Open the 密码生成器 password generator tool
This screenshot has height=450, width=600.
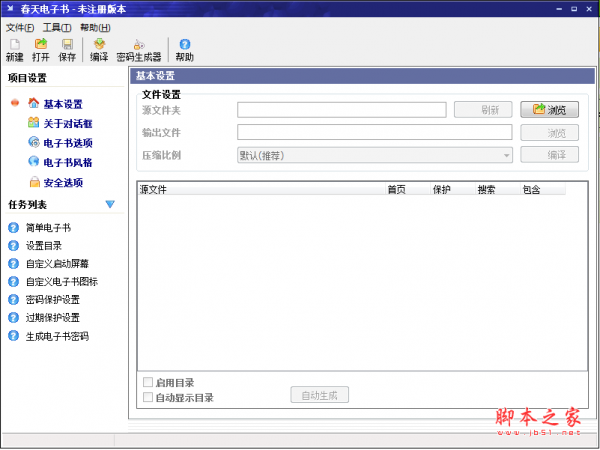click(139, 50)
